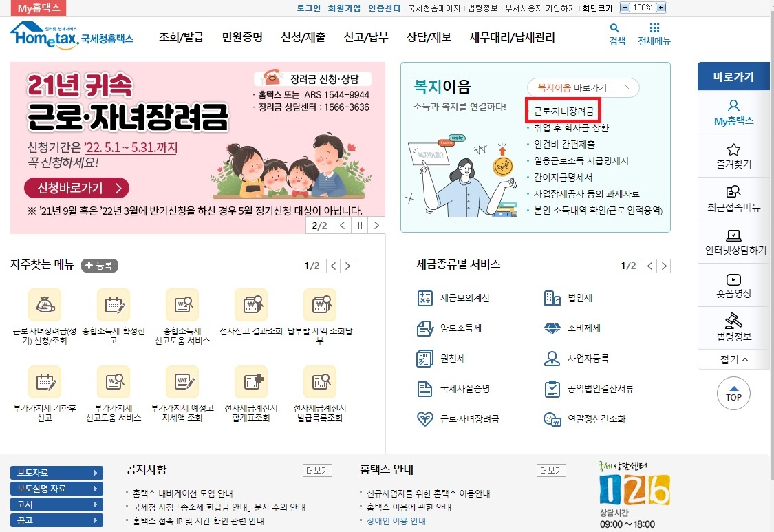Click 더보기 next to 공지사항
The width and height of the screenshot is (774, 532).
pyautogui.click(x=317, y=470)
